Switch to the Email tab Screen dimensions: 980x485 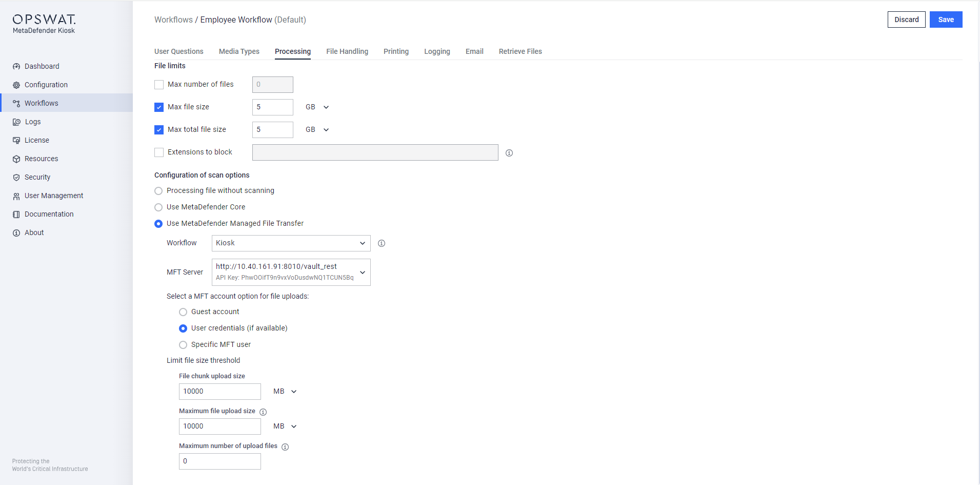click(x=474, y=51)
